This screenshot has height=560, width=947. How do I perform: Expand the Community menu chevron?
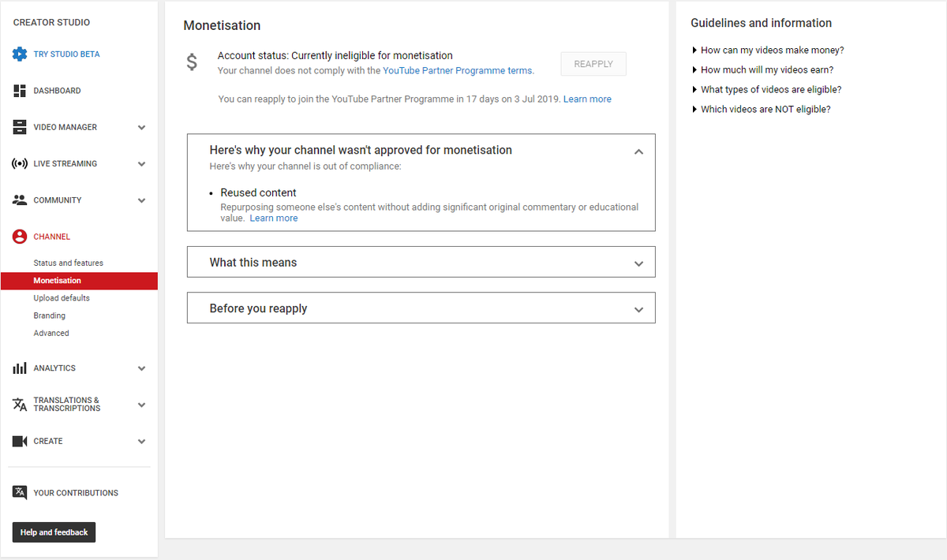point(141,200)
